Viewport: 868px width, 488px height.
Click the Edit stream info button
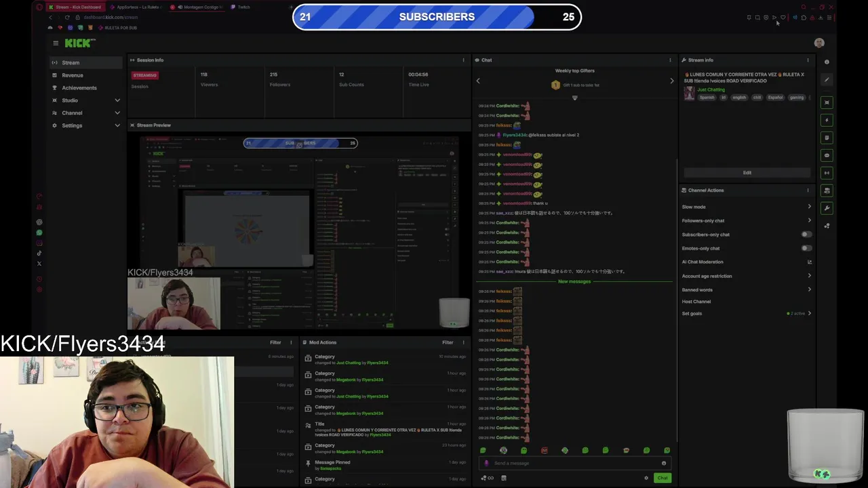pyautogui.click(x=747, y=172)
